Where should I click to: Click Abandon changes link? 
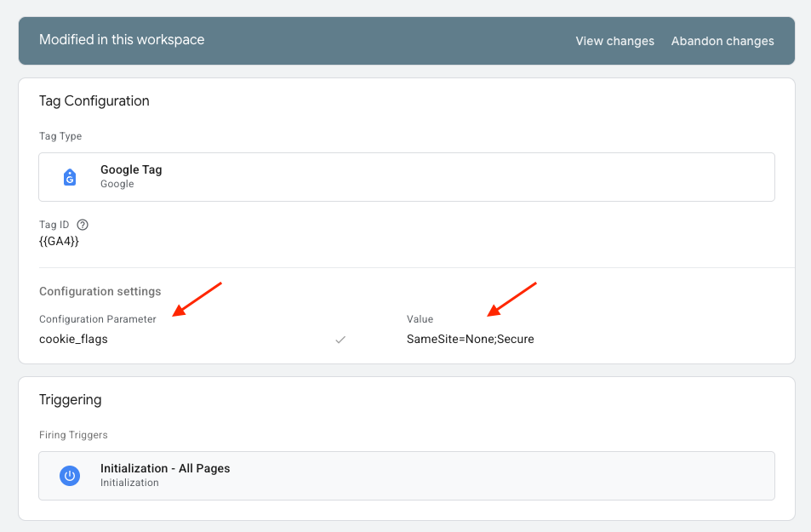pos(722,41)
